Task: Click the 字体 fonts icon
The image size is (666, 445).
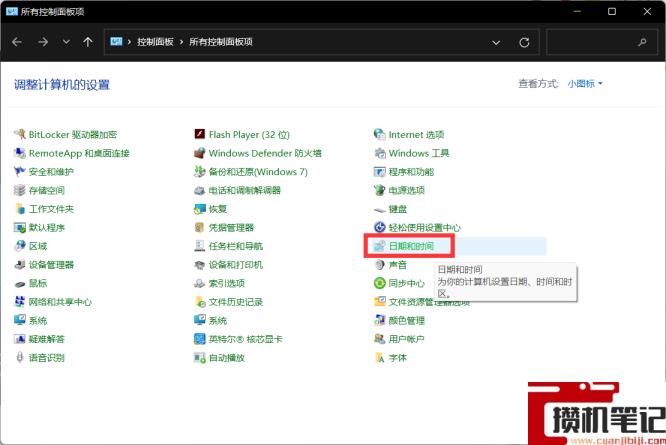Action: pyautogui.click(x=380, y=358)
